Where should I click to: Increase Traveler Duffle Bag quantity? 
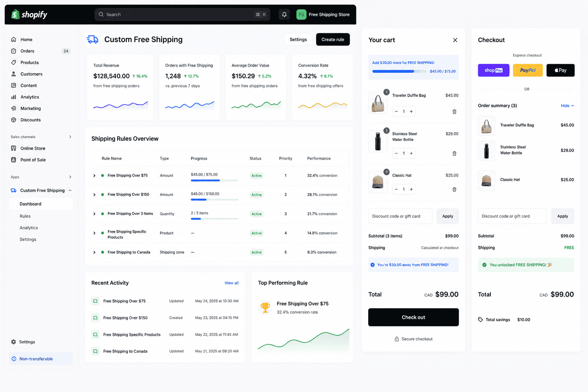(412, 111)
